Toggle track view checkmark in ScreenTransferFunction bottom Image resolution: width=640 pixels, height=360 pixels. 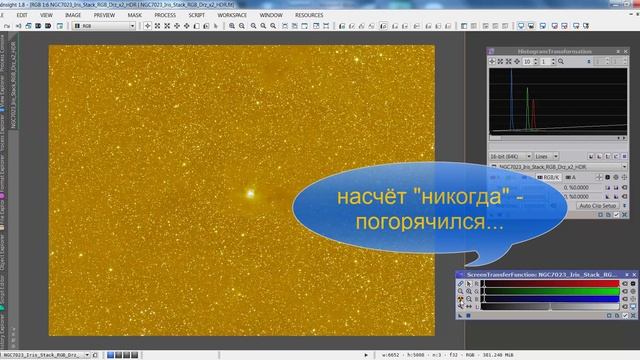tap(625, 316)
